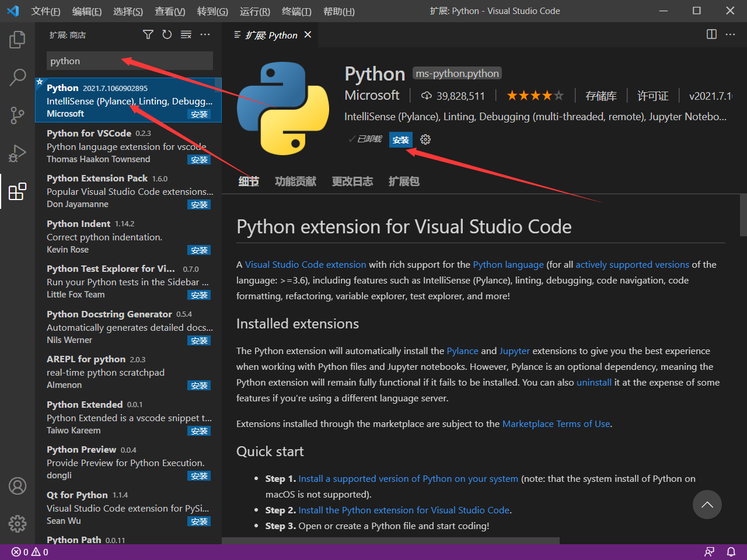Click the uninstall link
The width and height of the screenshot is (747, 560).
pos(594,383)
